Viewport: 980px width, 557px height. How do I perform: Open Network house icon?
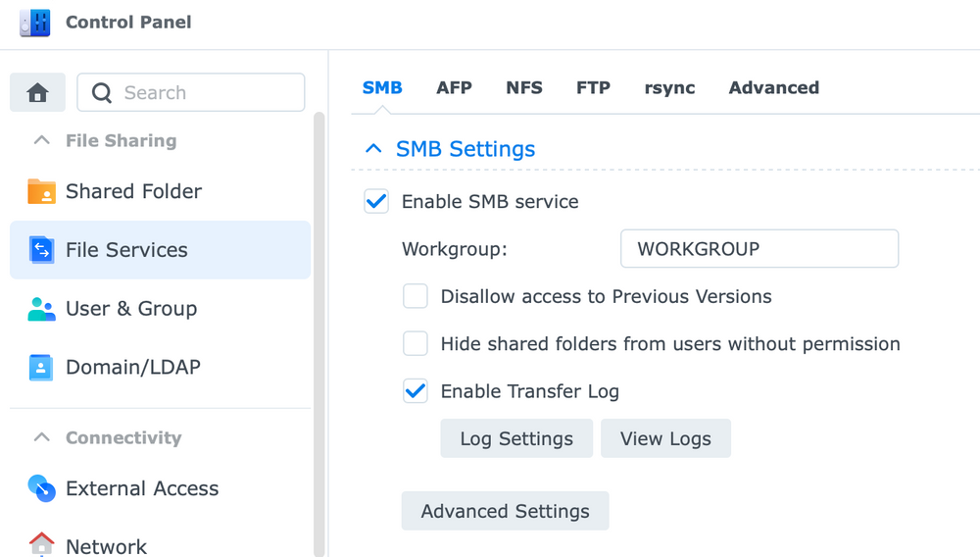(42, 544)
